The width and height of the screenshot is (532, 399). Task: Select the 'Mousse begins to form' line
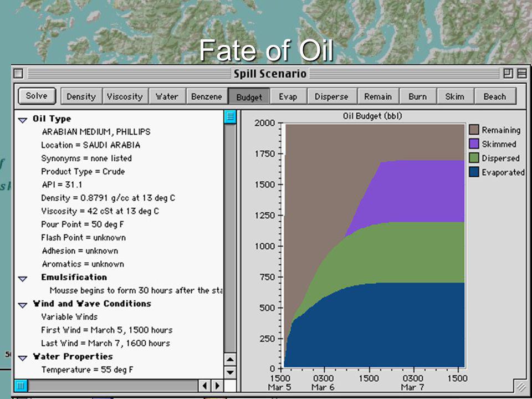[x=136, y=290]
